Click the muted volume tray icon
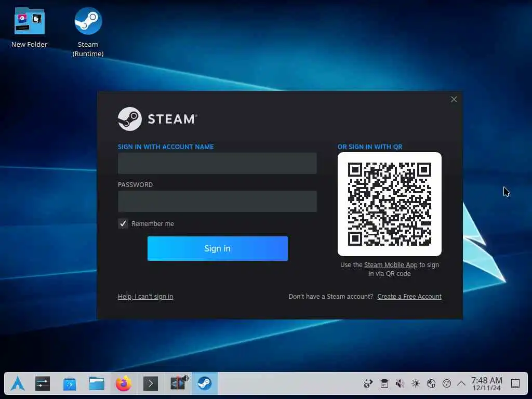The width and height of the screenshot is (532, 399). [x=400, y=384]
